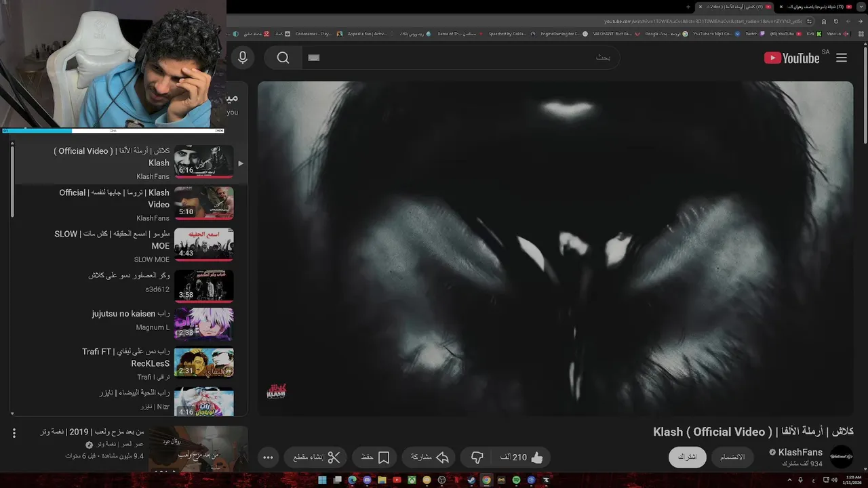The width and height of the screenshot is (868, 488).
Task: Open Steam from the taskbar
Action: pos(471,480)
